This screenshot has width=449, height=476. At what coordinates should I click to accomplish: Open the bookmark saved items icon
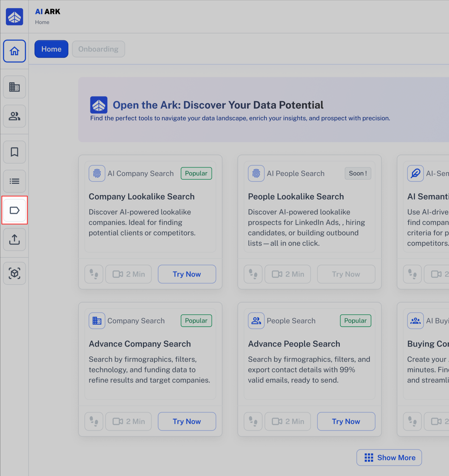pos(14,152)
